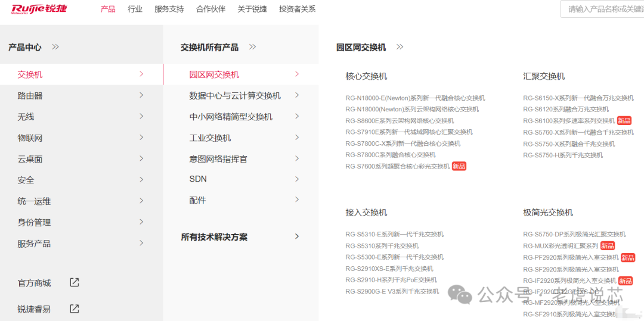Open RG-S5310-E系列新一代千兆交换机 link

[x=395, y=234]
